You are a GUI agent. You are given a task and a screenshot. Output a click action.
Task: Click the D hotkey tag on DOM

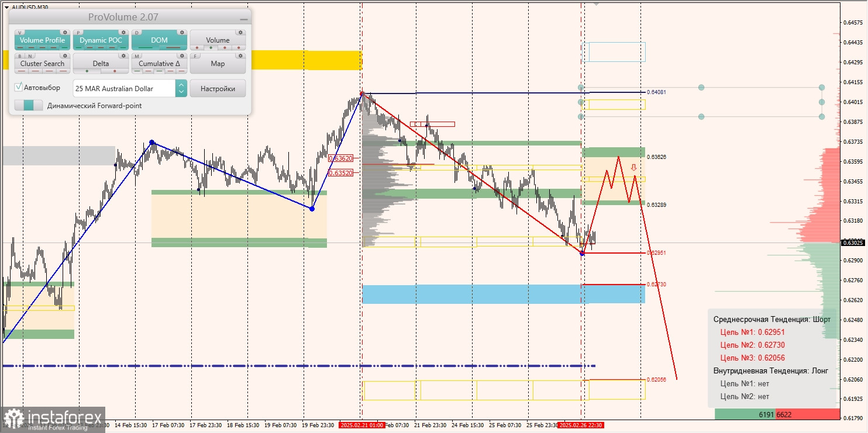(x=137, y=33)
